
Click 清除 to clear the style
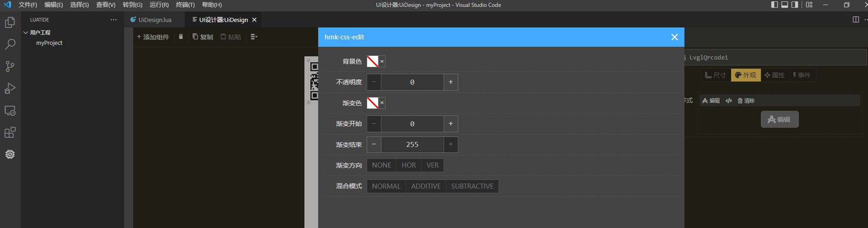pyautogui.click(x=746, y=101)
